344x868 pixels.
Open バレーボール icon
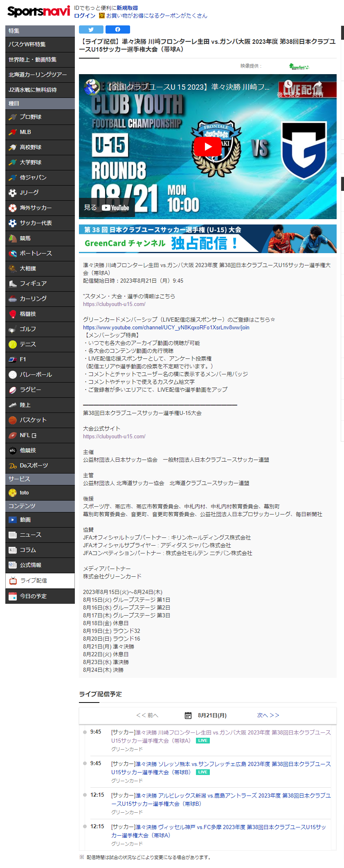[13, 375]
